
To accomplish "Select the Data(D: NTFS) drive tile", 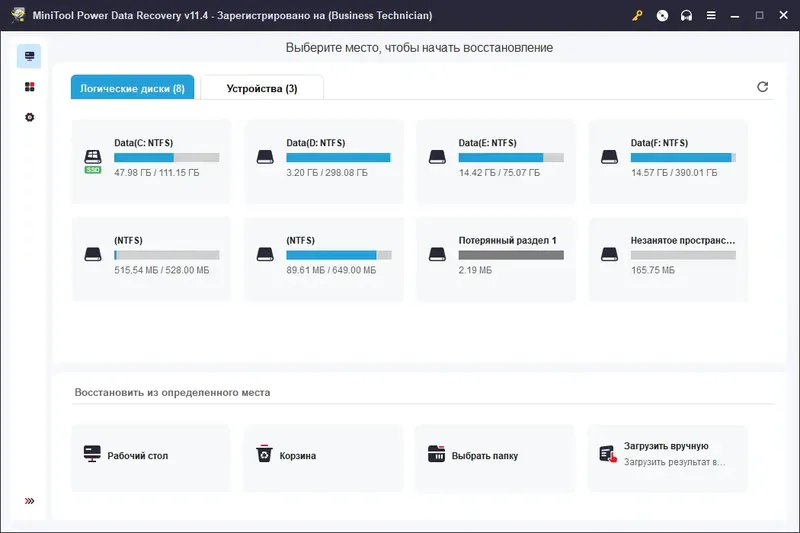I will pyautogui.click(x=323, y=162).
